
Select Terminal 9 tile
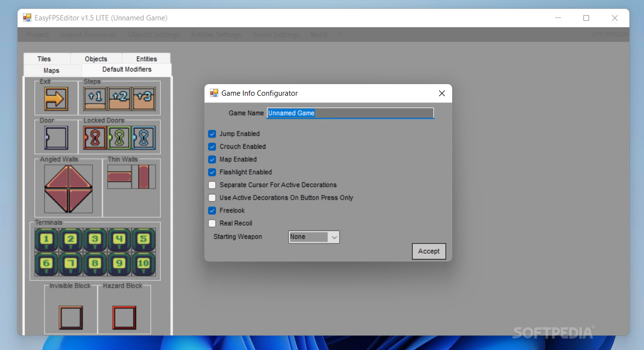(119, 264)
